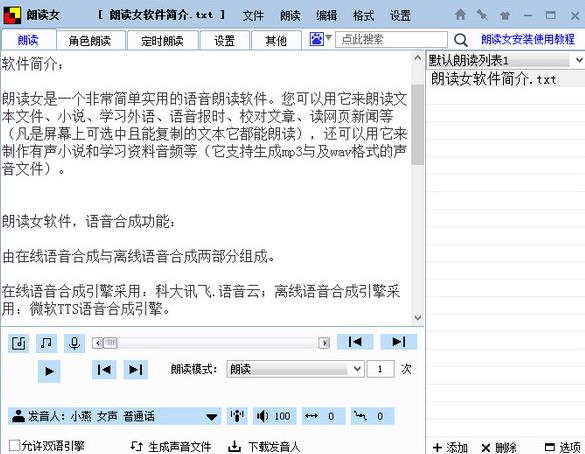Click the line 由在线语音合成与离线语音合成两部分组成。
The height and width of the screenshot is (454, 585).
139,256
